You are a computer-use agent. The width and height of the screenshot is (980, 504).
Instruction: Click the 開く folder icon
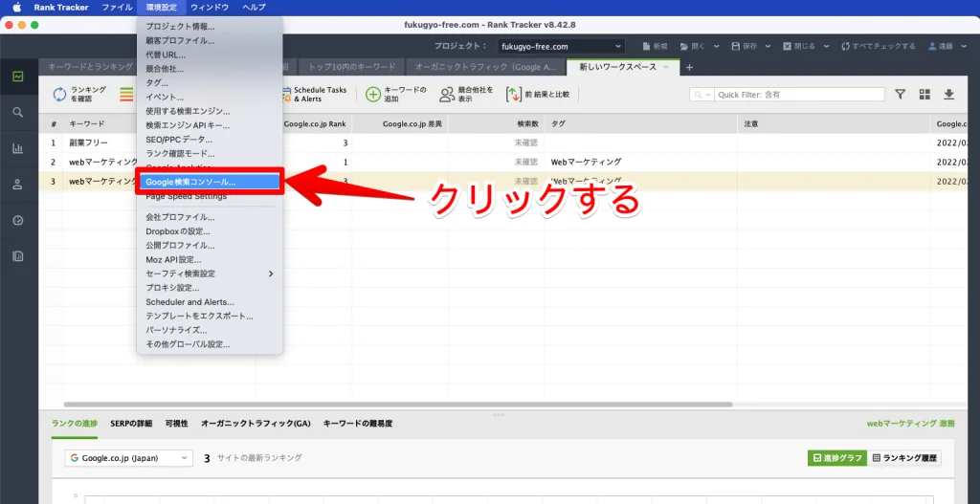[684, 46]
